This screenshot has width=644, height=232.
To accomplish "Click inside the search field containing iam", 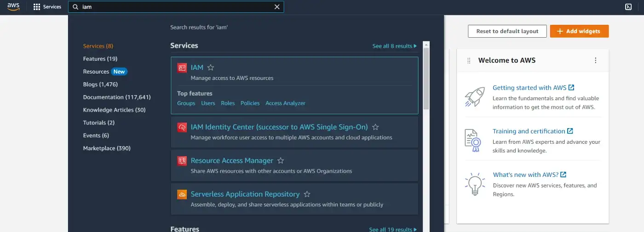I will click(176, 7).
